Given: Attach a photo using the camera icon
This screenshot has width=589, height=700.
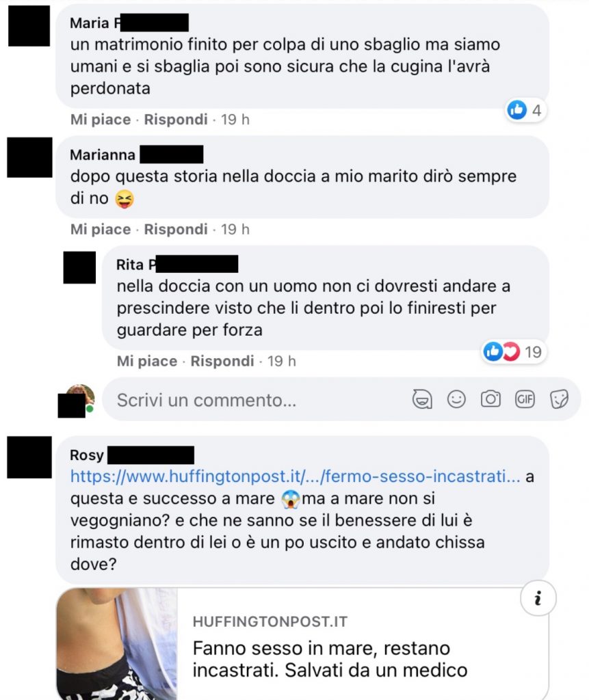Looking at the screenshot, I should [490, 399].
